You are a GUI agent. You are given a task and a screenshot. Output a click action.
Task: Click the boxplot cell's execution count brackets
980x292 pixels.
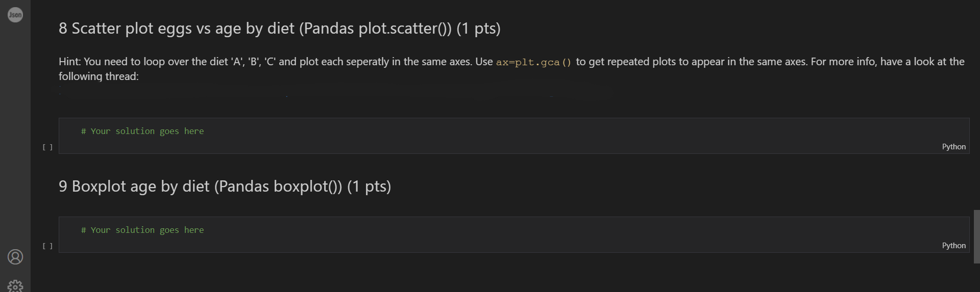click(x=47, y=246)
